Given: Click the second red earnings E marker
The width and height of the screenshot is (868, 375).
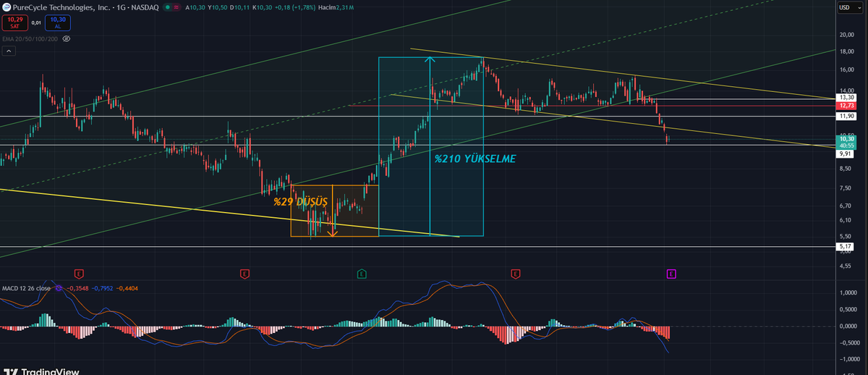Looking at the screenshot, I should click(244, 274).
